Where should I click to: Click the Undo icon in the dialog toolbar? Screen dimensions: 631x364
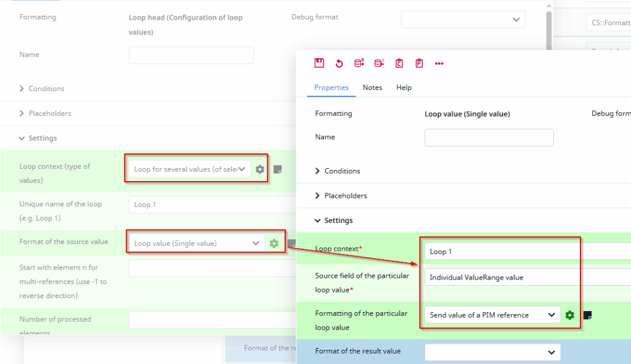pyautogui.click(x=338, y=63)
